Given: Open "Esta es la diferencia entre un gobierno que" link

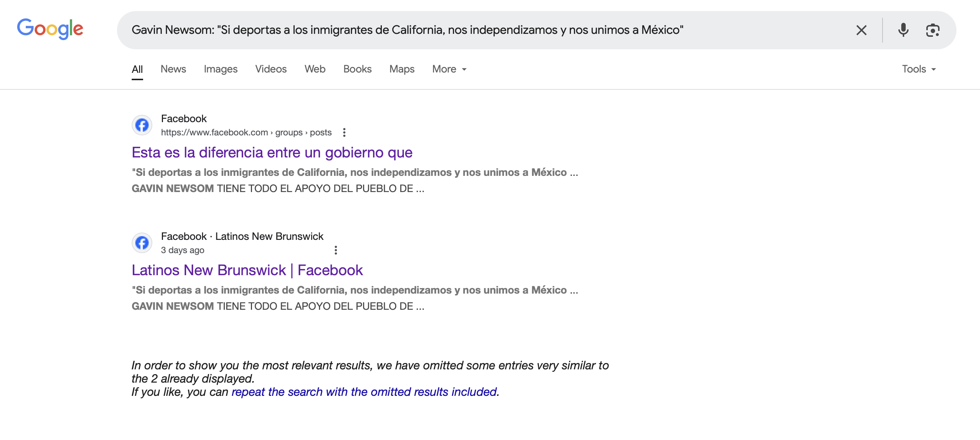Looking at the screenshot, I should [x=271, y=153].
